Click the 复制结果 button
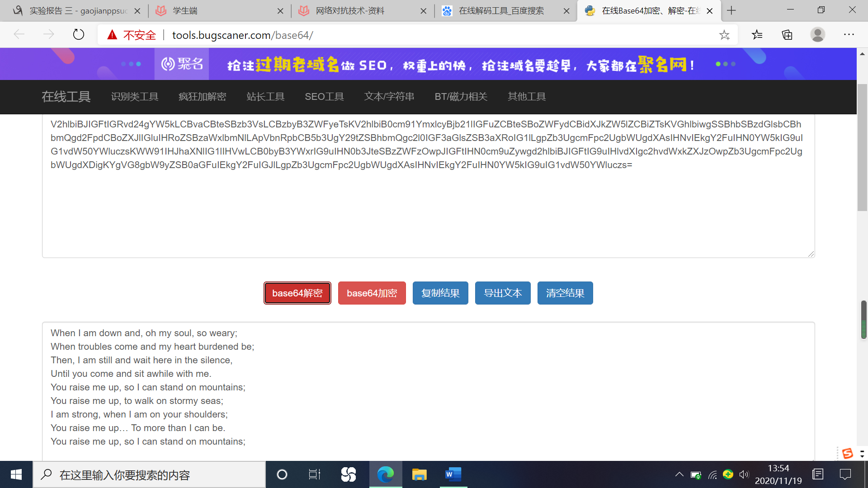Image resolution: width=868 pixels, height=488 pixels. click(x=440, y=293)
